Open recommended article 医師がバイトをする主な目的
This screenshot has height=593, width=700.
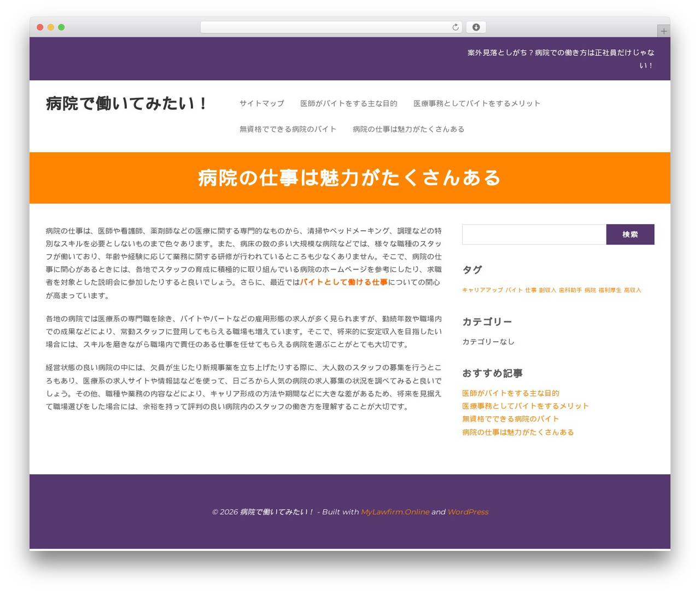point(510,393)
